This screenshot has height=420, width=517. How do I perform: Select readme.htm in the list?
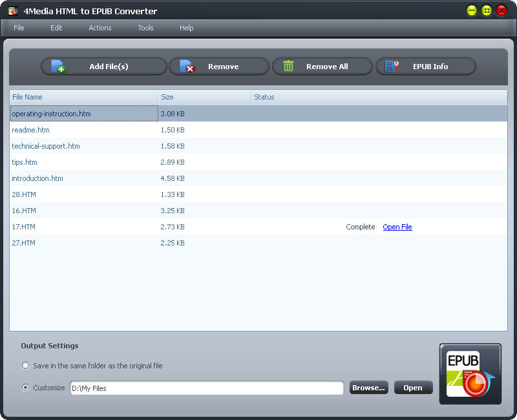pyautogui.click(x=30, y=130)
